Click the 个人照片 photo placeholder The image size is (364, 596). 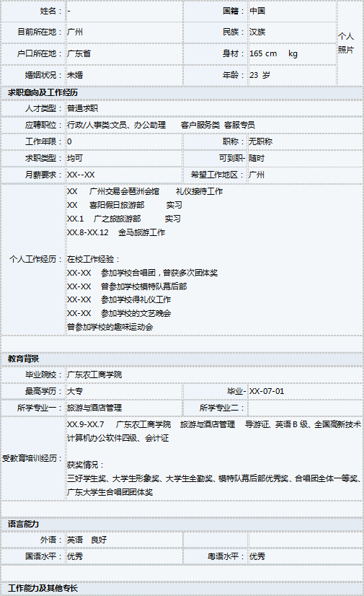coord(346,43)
